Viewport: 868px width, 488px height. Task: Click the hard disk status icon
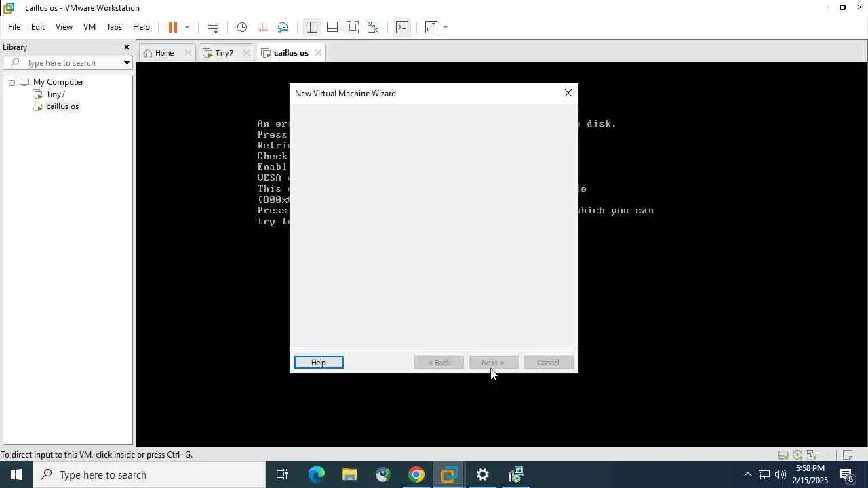tap(783, 455)
